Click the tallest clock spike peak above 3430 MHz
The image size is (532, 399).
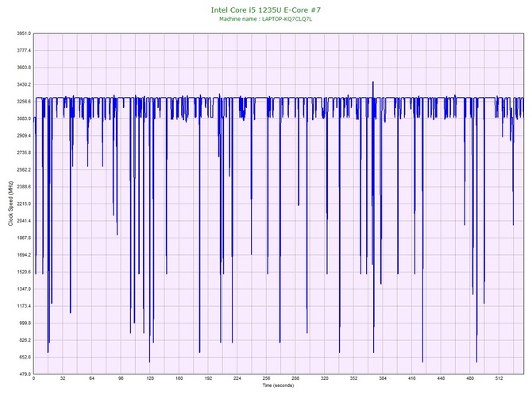(373, 82)
